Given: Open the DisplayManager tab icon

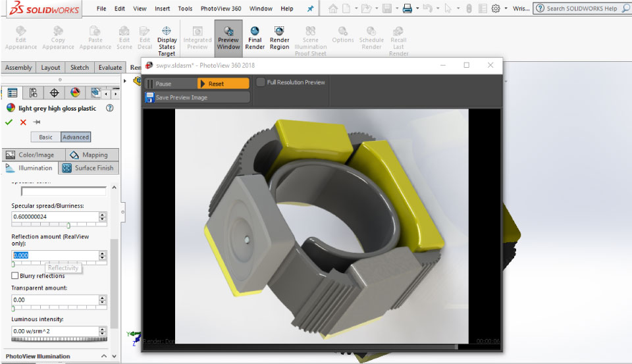Looking at the screenshot, I should point(75,93).
